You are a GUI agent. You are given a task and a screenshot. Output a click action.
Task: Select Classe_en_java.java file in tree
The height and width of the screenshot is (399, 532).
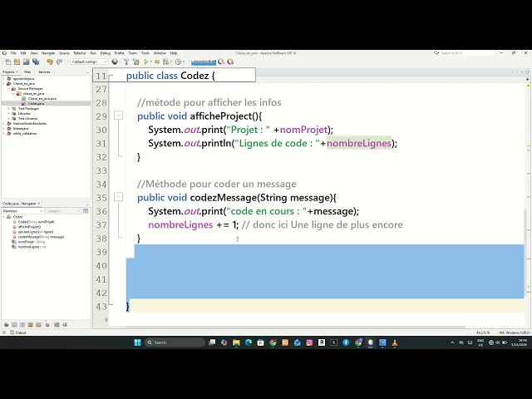click(x=42, y=98)
